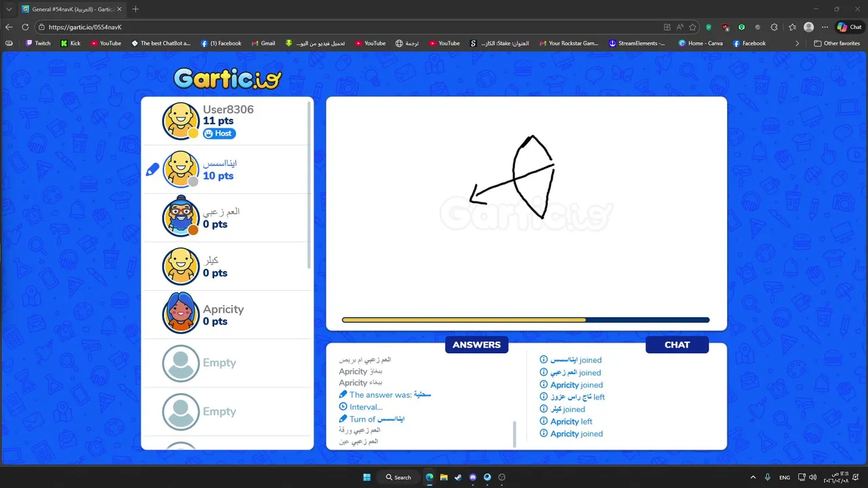Click microphone icon in system tray
868x488 pixels.
pos(768,477)
